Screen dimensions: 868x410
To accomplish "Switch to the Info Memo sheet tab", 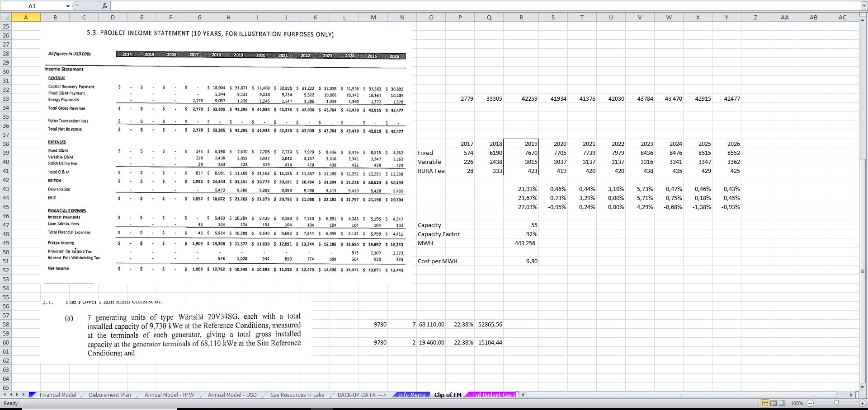I will coord(412,395).
